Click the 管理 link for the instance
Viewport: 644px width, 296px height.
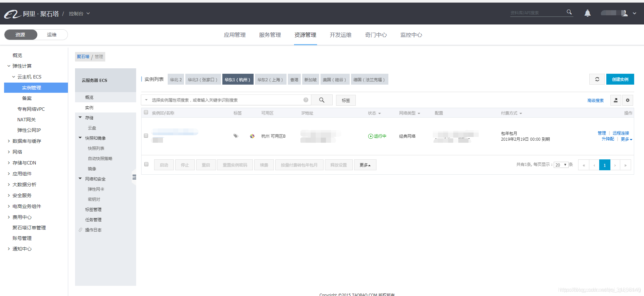click(x=602, y=133)
